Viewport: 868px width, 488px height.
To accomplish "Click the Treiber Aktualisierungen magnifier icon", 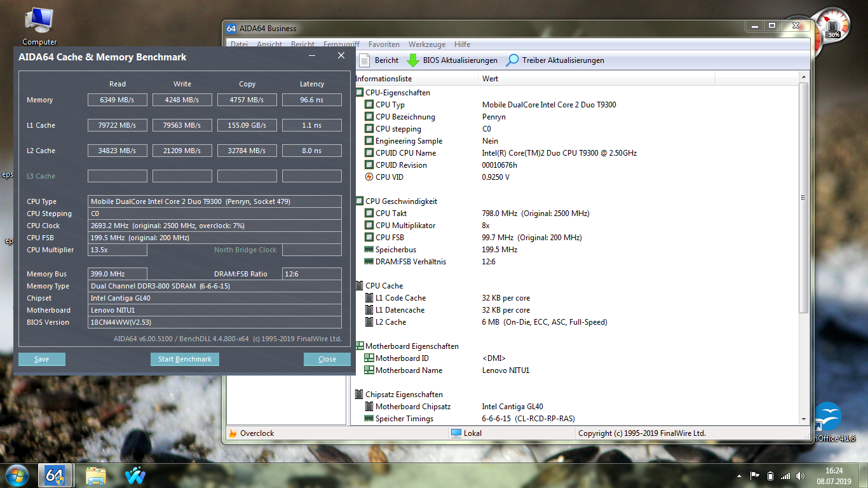I will [x=512, y=60].
